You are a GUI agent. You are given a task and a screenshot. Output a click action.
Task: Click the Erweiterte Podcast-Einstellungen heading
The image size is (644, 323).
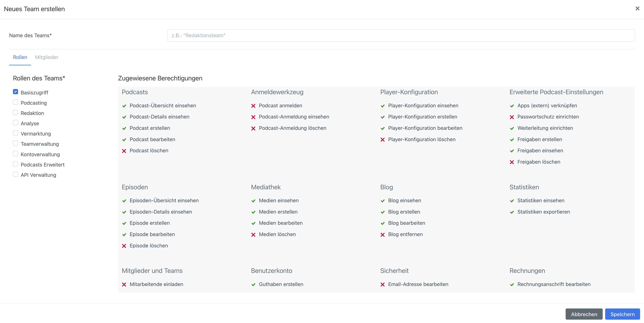(x=556, y=92)
